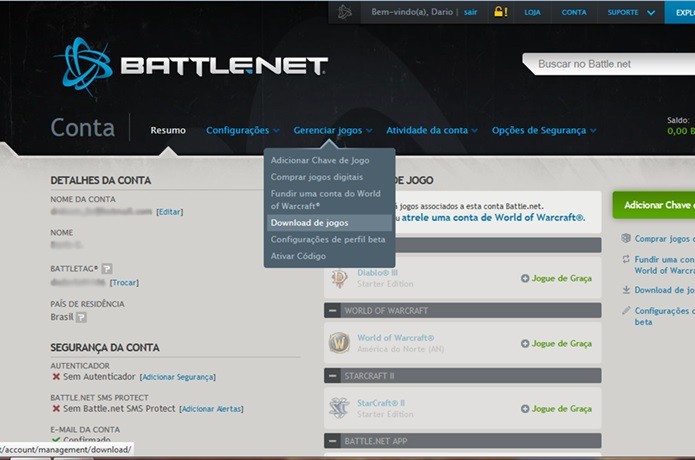Click the Comprar jogos sidebar link
The width and height of the screenshot is (695, 460).
point(664,238)
